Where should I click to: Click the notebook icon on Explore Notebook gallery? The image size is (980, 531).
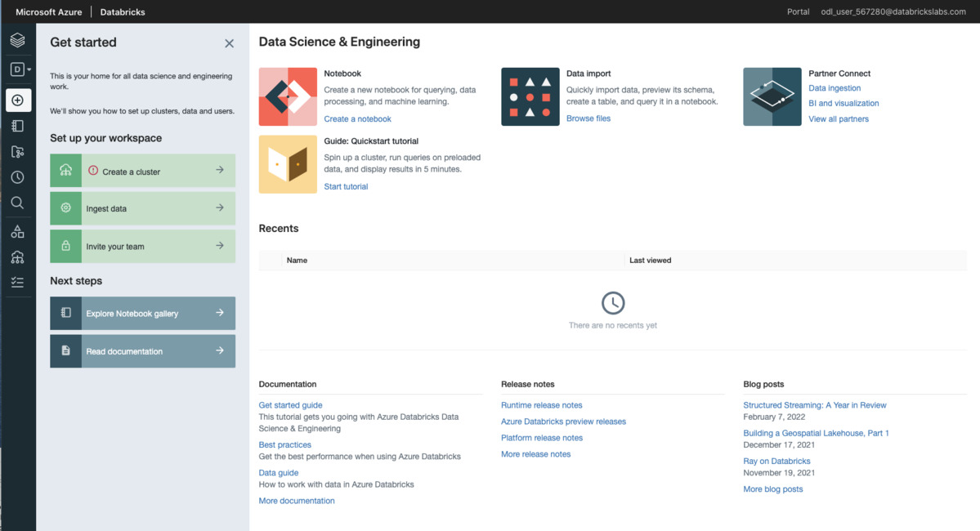coord(65,313)
